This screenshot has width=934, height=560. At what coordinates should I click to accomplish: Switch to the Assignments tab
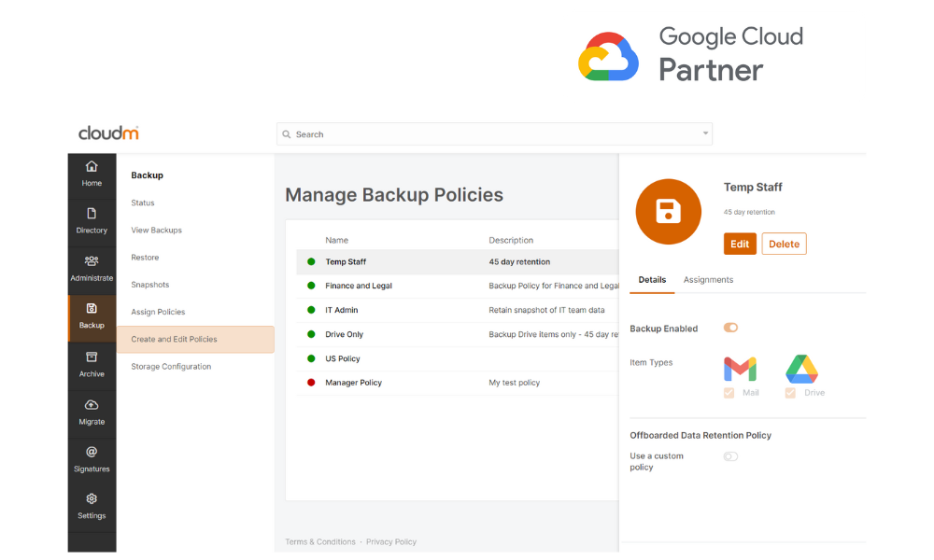pos(708,279)
